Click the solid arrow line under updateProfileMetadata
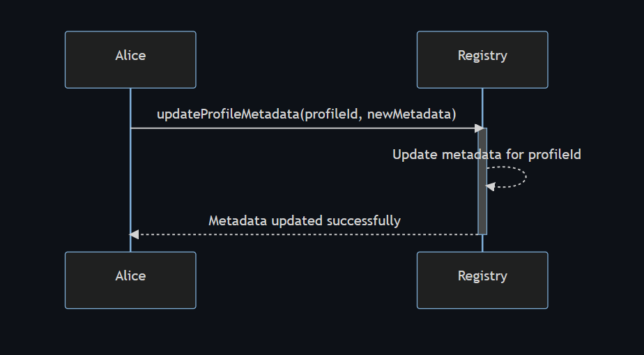The image size is (644, 355). click(x=279, y=128)
